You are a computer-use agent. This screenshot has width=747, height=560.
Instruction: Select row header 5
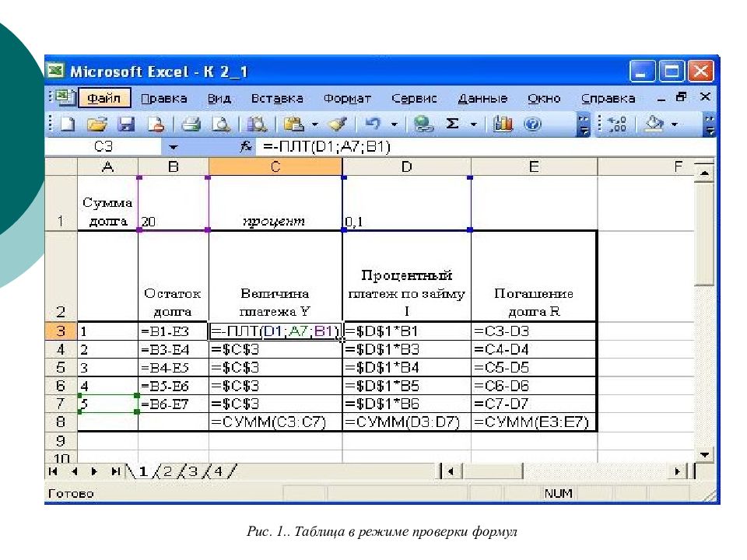click(x=61, y=368)
